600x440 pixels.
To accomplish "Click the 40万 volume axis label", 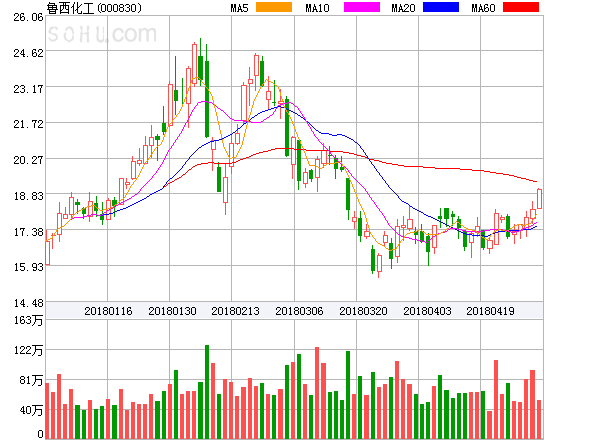I will click(x=31, y=410).
